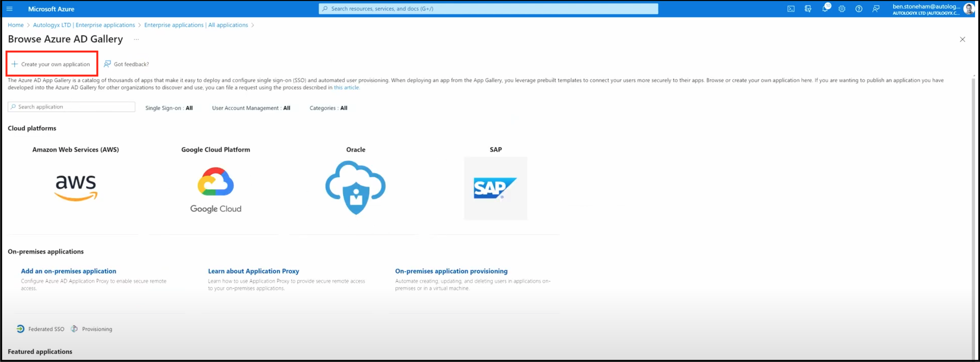The width and height of the screenshot is (980, 362).
Task: Open the Categories filter
Action: tap(329, 108)
